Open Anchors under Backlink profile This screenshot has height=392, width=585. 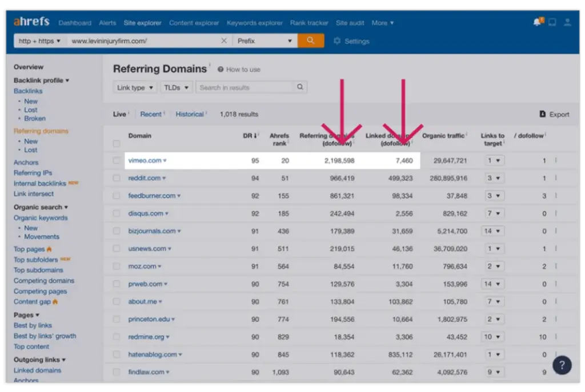click(26, 163)
